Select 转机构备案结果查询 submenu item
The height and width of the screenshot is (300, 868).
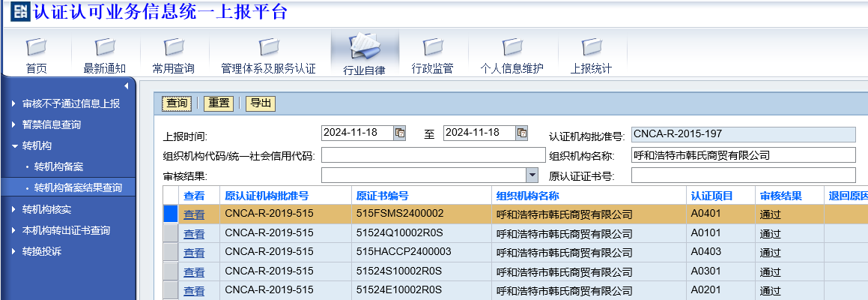tap(78, 187)
